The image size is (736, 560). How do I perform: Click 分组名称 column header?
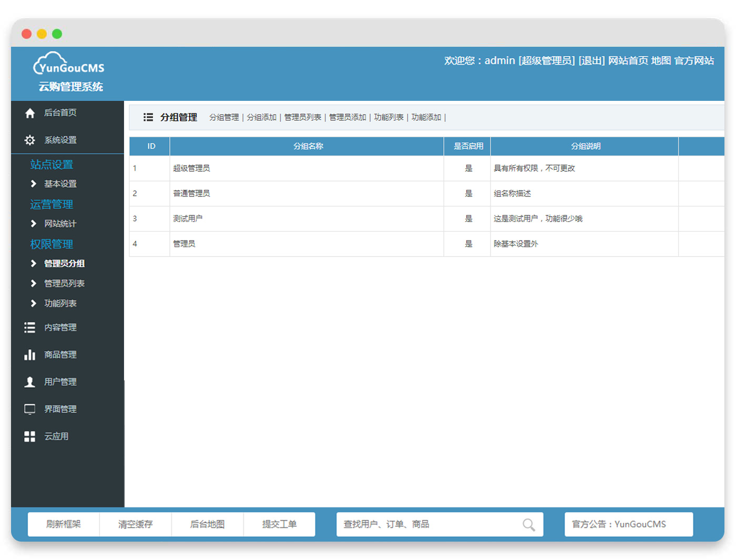(308, 147)
